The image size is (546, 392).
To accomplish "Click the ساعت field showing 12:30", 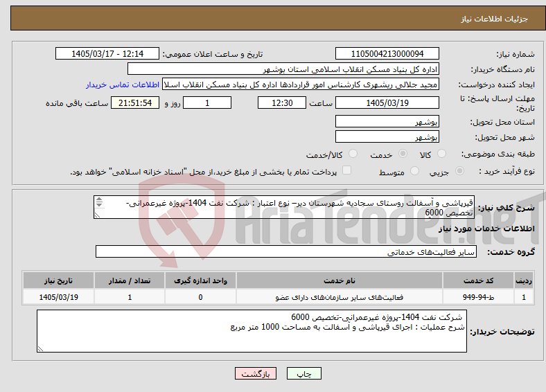I will click(x=282, y=103).
